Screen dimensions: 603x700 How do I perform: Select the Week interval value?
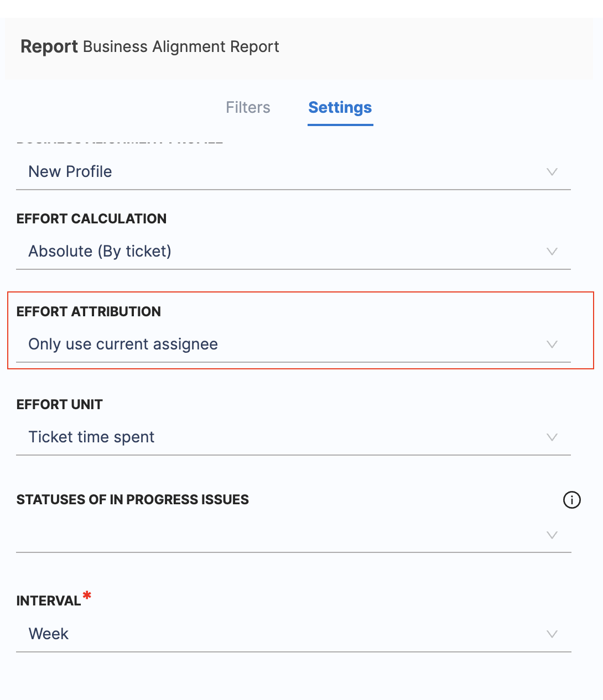click(x=48, y=634)
